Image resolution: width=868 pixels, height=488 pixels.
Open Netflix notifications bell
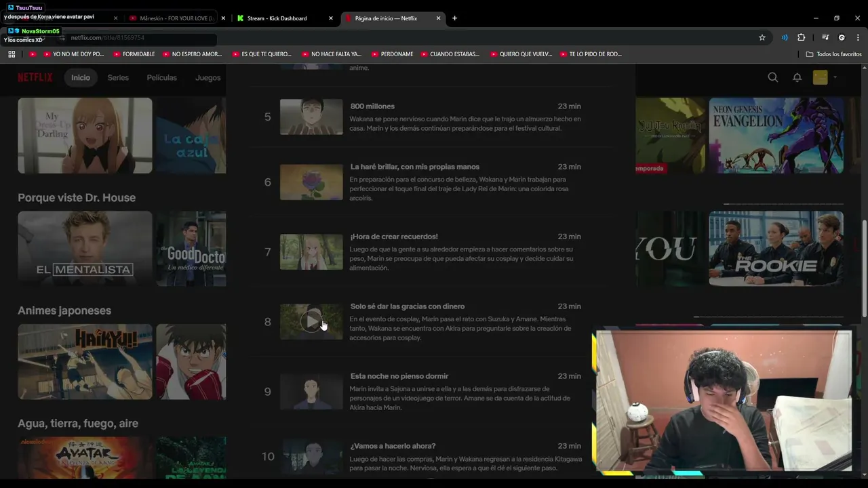coord(797,77)
